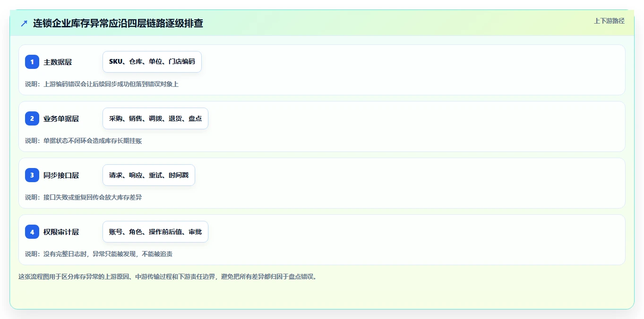Viewport: 644px width, 319px height.
Task: Click the step 3 number badge
Action: (x=32, y=175)
